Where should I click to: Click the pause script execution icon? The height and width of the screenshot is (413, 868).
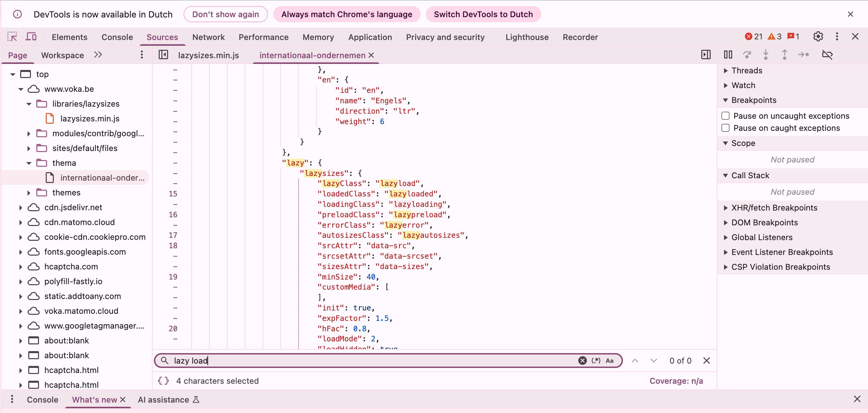pos(728,54)
